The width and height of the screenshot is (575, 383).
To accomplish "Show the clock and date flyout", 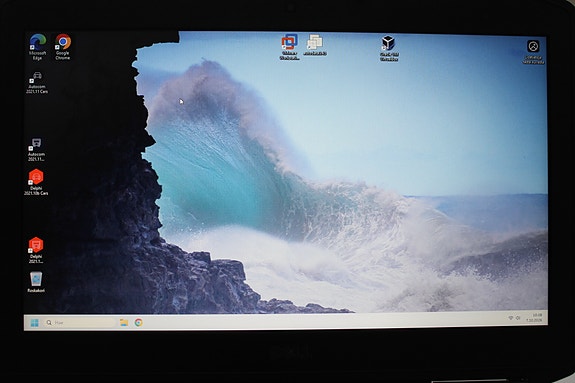I will coord(535,317).
